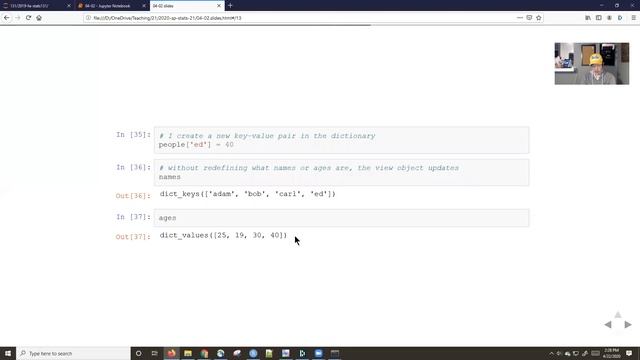The height and width of the screenshot is (360, 640).
Task: Open the Library icon in Firefox toolbar
Action: pyautogui.click(x=588, y=18)
